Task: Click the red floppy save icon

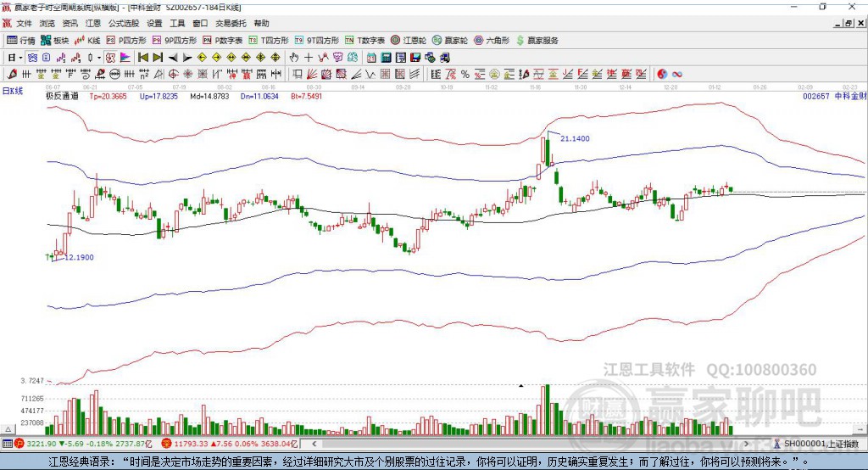Action: pyautogui.click(x=415, y=58)
